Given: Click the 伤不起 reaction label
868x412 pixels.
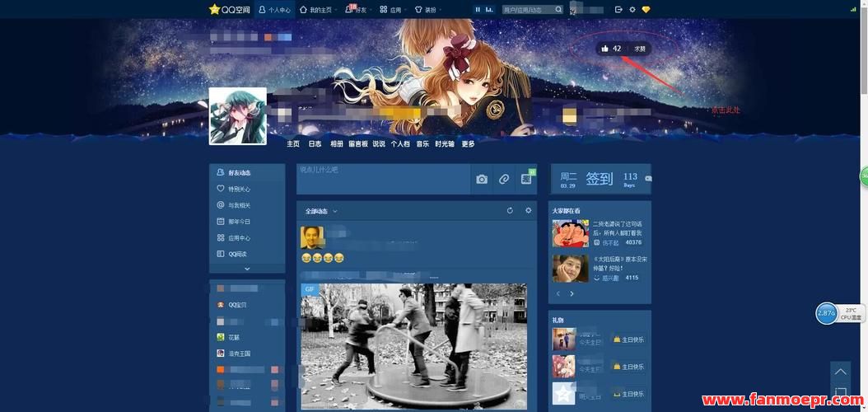Looking at the screenshot, I should point(610,242).
